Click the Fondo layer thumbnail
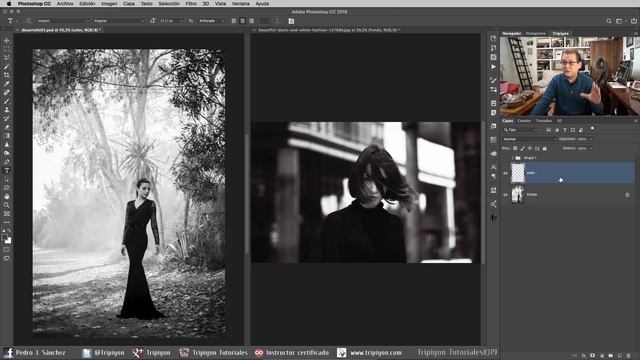Screen dimensions: 640x360 click(518, 194)
